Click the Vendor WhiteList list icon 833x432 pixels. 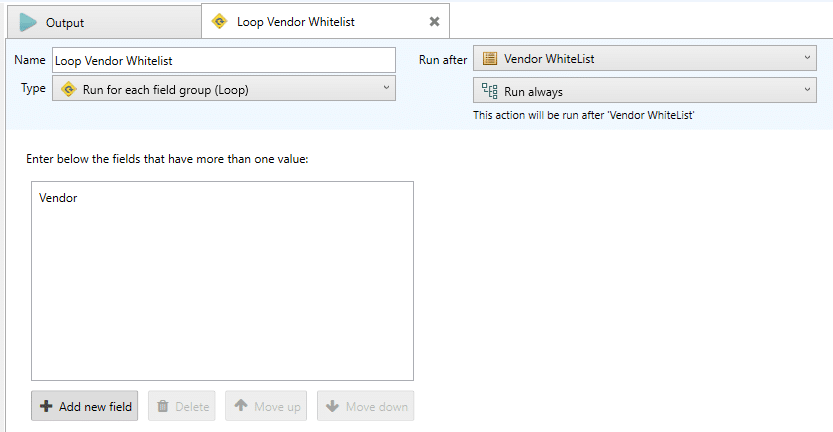tap(490, 58)
